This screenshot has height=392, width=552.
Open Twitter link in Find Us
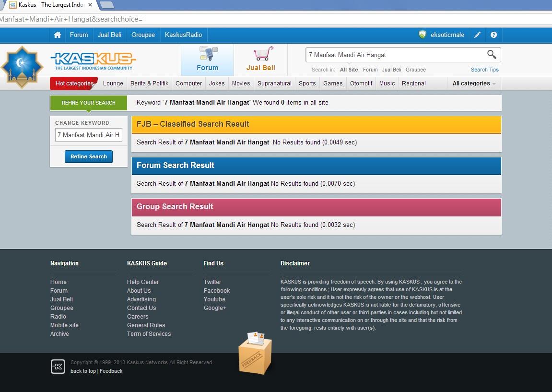click(x=212, y=282)
